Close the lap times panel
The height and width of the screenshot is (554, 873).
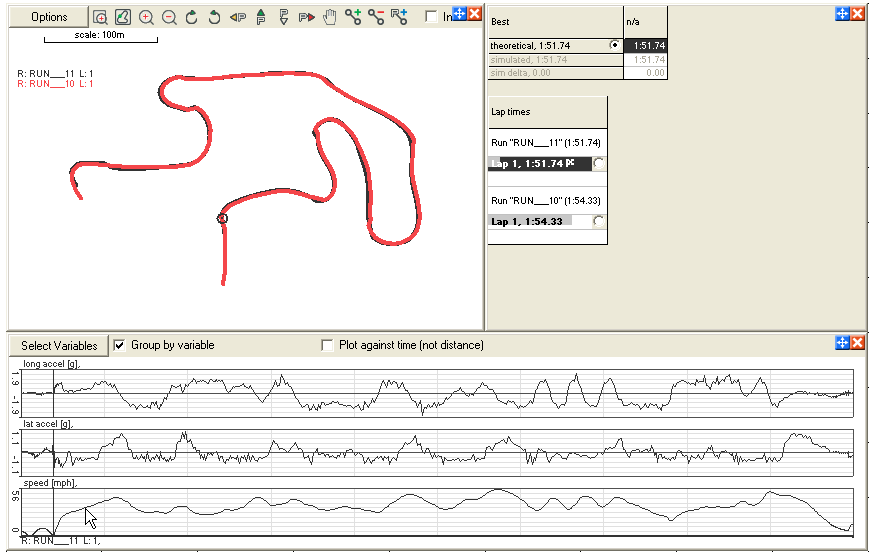858,13
